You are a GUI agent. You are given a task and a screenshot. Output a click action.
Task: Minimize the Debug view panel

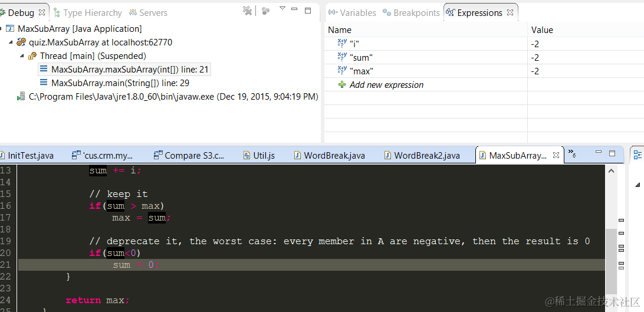click(x=294, y=8)
